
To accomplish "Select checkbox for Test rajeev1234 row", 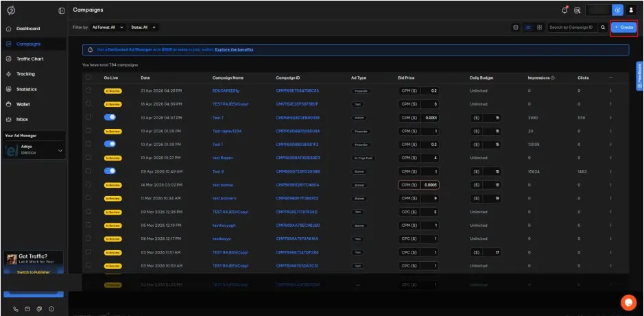I will pyautogui.click(x=88, y=130).
